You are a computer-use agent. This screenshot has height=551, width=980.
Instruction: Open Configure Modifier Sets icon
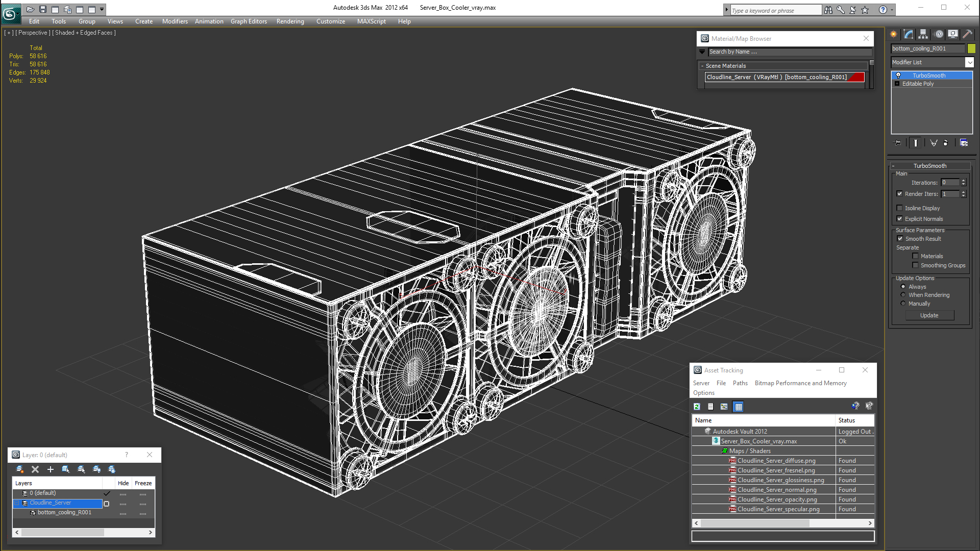(964, 143)
